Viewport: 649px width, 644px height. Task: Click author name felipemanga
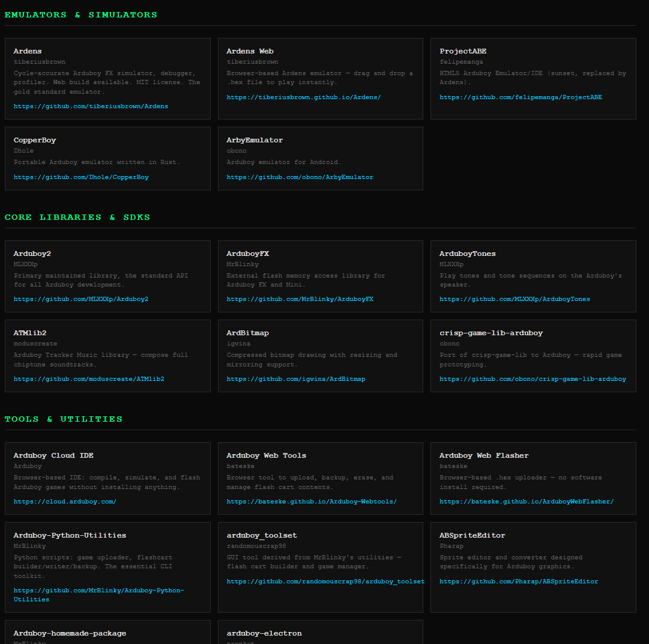461,62
